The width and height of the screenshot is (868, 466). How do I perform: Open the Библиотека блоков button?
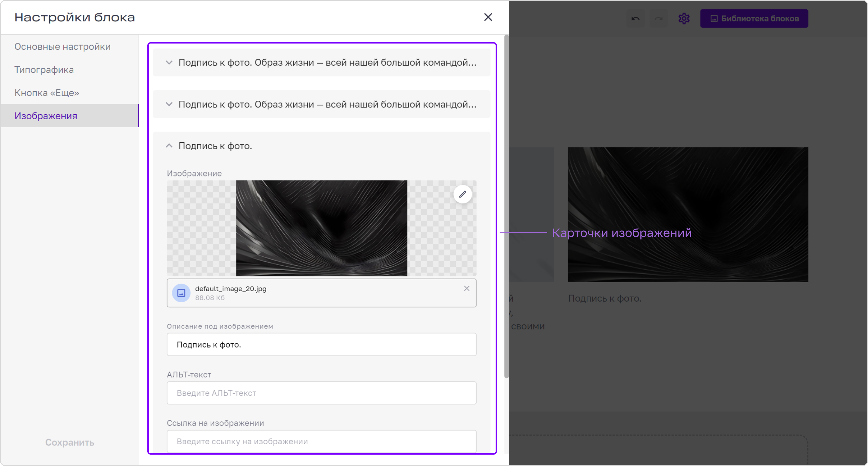point(754,18)
